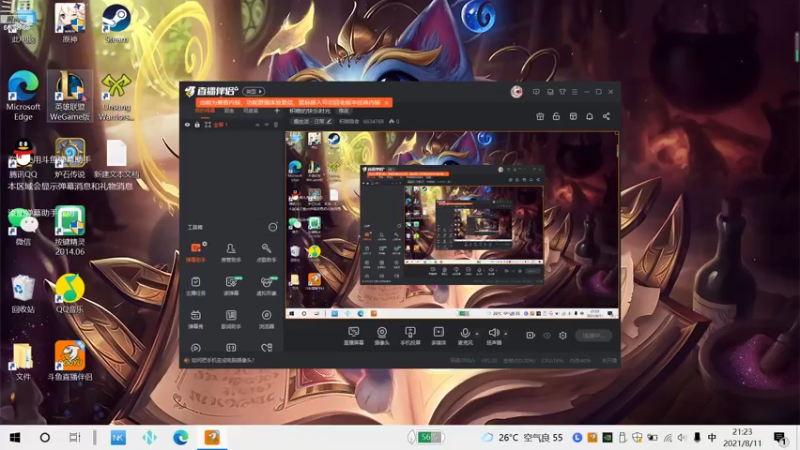The image size is (800, 450).
Task: Open the mode switch pill beside app logo
Action: coord(253,91)
